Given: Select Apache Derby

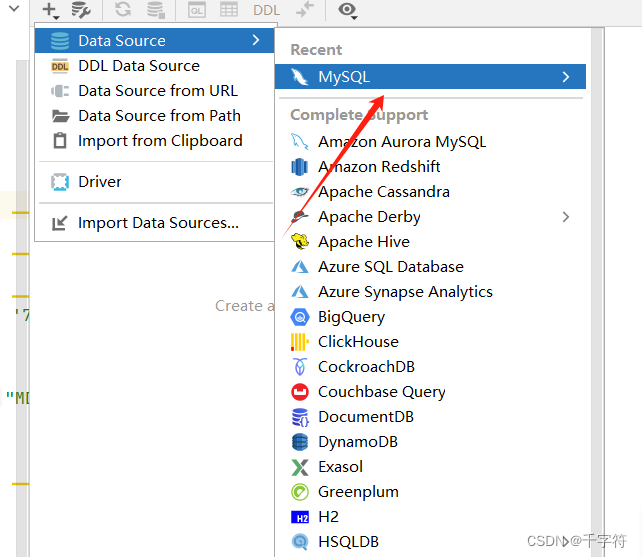Looking at the screenshot, I should coord(430,217).
